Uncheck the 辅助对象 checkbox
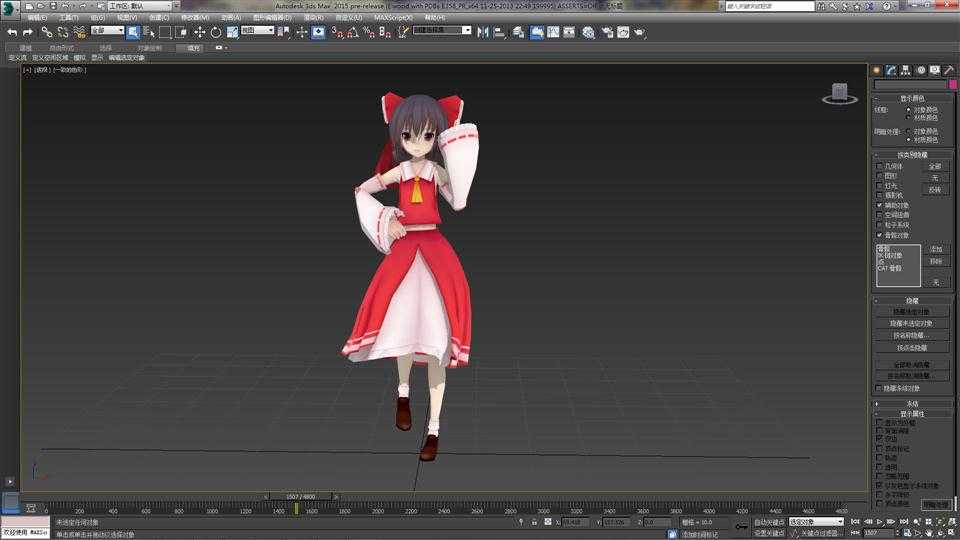The width and height of the screenshot is (960, 540). 879,205
